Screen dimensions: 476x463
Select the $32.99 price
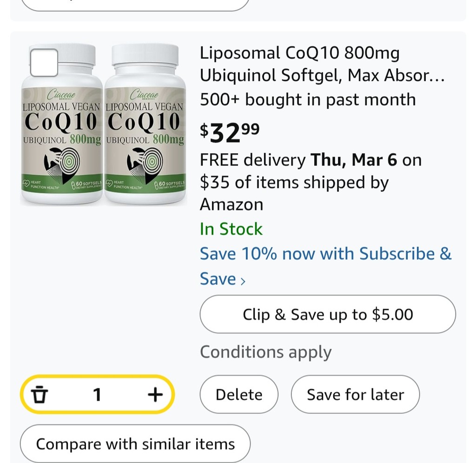230,132
